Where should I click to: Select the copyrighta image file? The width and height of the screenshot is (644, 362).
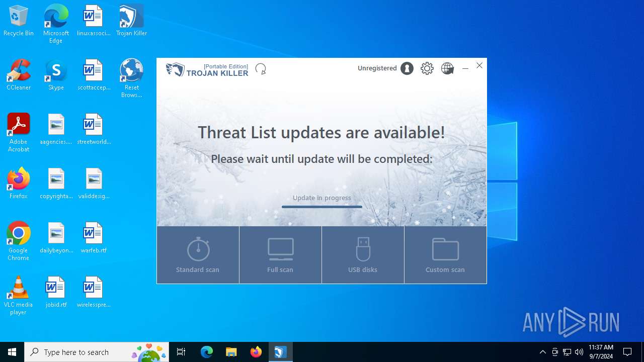tap(56, 184)
